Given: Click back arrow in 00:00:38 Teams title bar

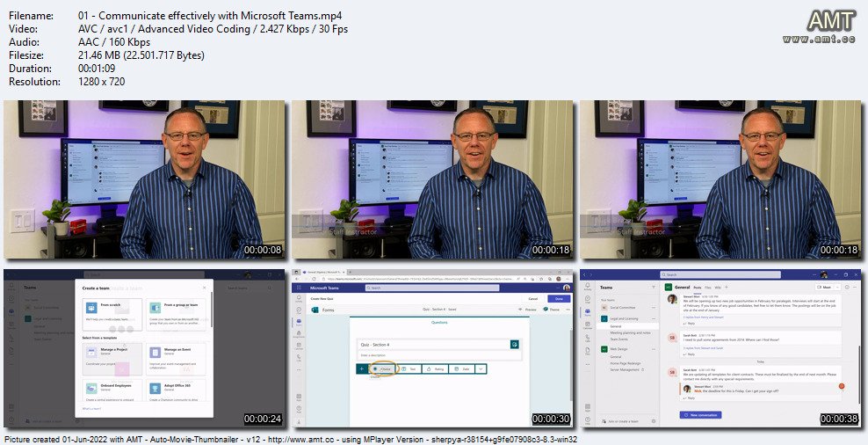Looking at the screenshot, I should (x=584, y=274).
